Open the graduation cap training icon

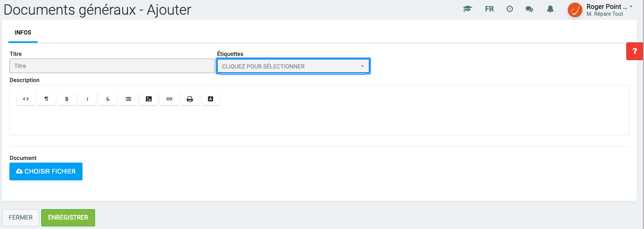coord(467,9)
